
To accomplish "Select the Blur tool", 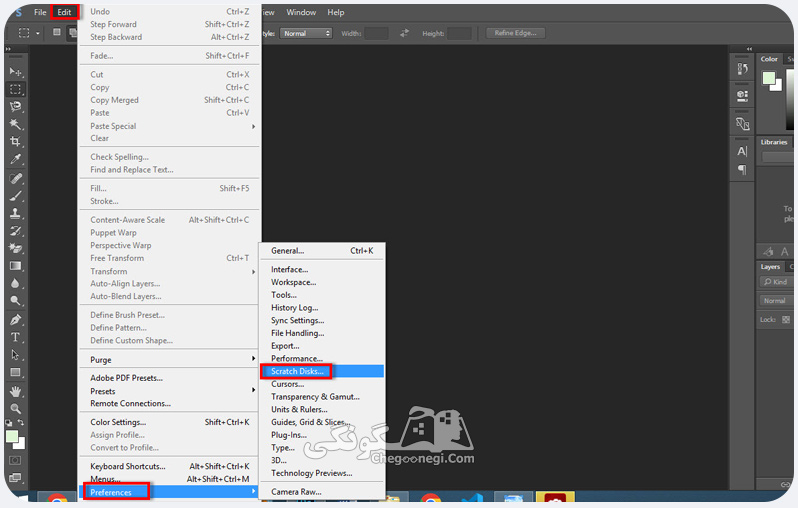I will tap(15, 284).
